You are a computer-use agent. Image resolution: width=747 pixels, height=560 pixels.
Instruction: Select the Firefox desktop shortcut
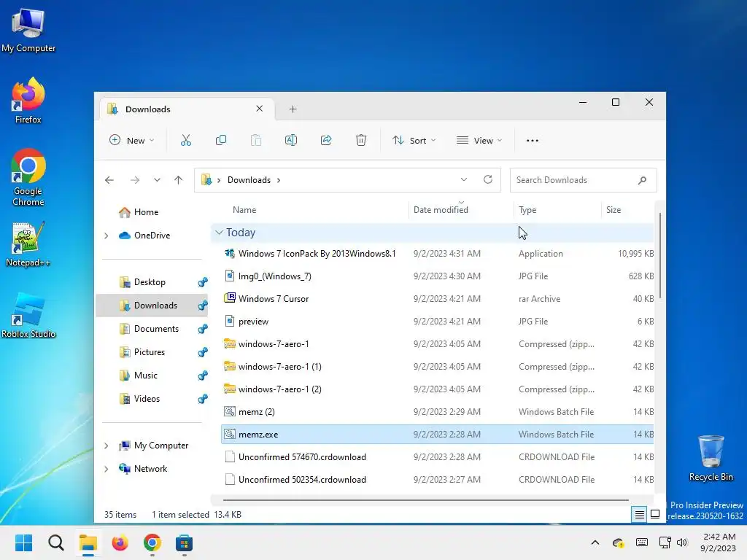click(x=28, y=101)
